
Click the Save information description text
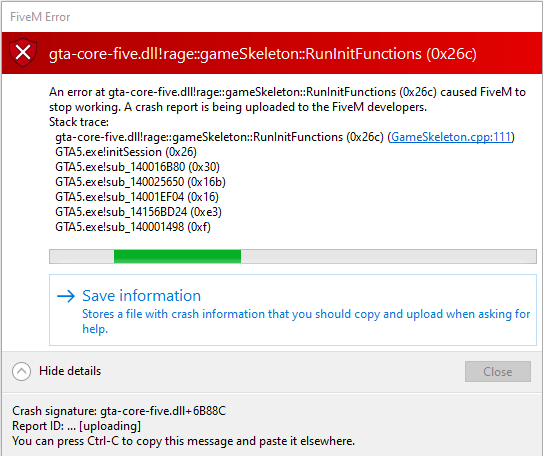click(306, 321)
